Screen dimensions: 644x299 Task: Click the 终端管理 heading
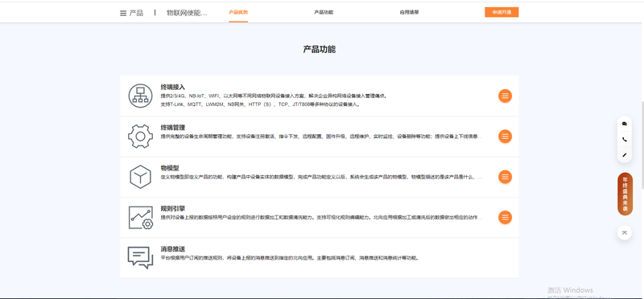point(173,128)
